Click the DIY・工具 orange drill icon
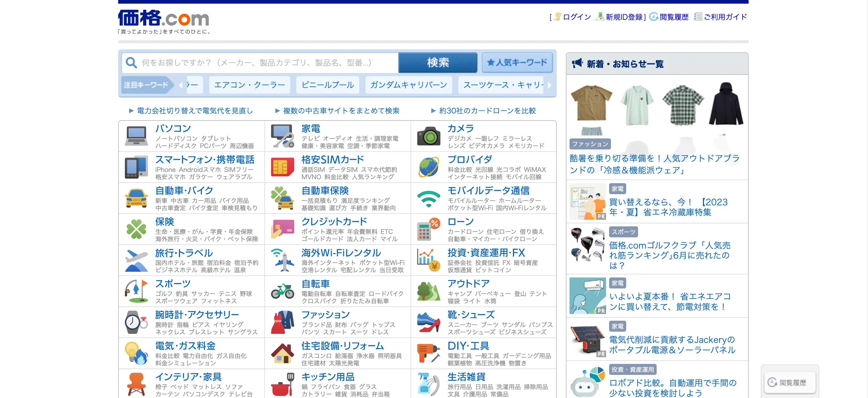Image resolution: width=868 pixels, height=398 pixels. tap(429, 353)
